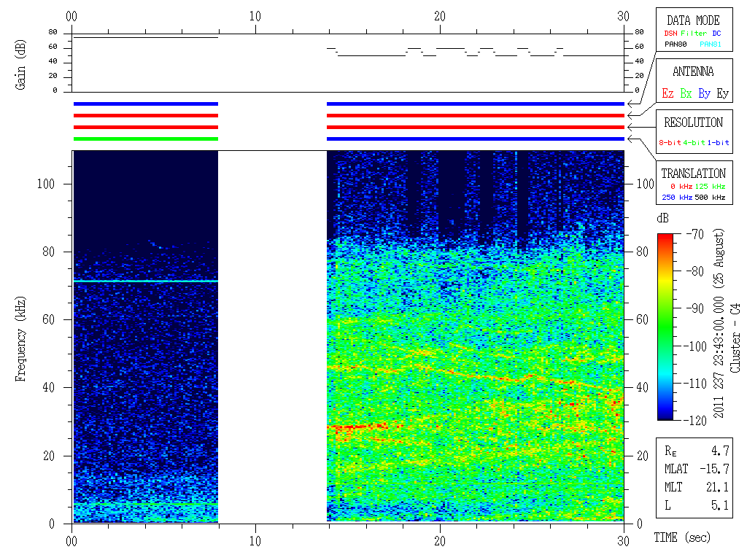Select the green Bx antenna label
747x560 pixels.
(x=686, y=93)
